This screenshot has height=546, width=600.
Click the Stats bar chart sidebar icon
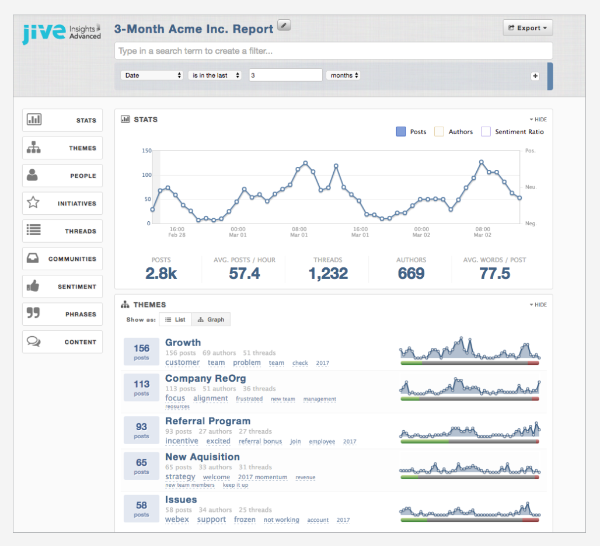tap(34, 120)
